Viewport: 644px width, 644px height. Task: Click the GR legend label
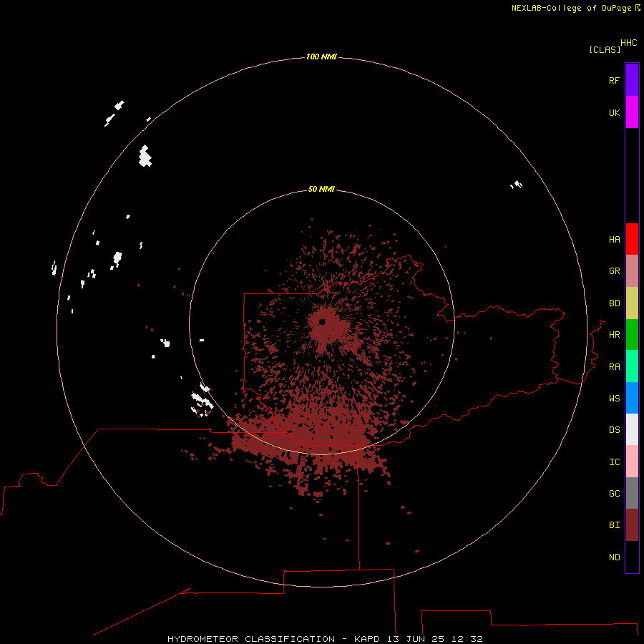pos(614,271)
